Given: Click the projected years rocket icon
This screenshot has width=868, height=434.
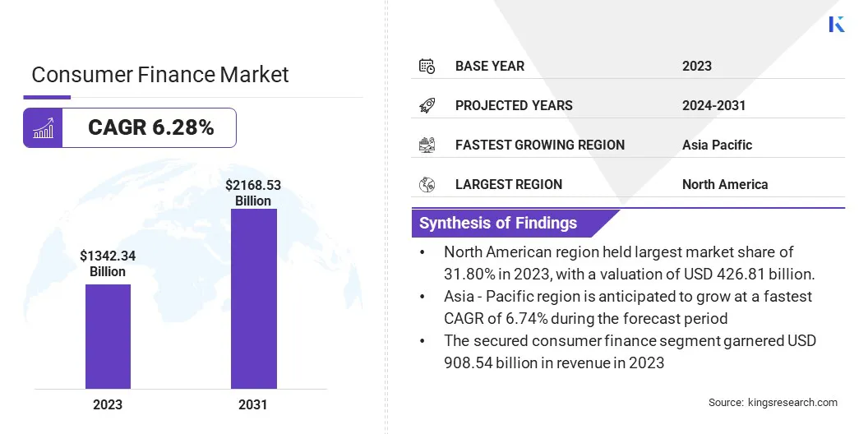Looking at the screenshot, I should click(427, 105).
